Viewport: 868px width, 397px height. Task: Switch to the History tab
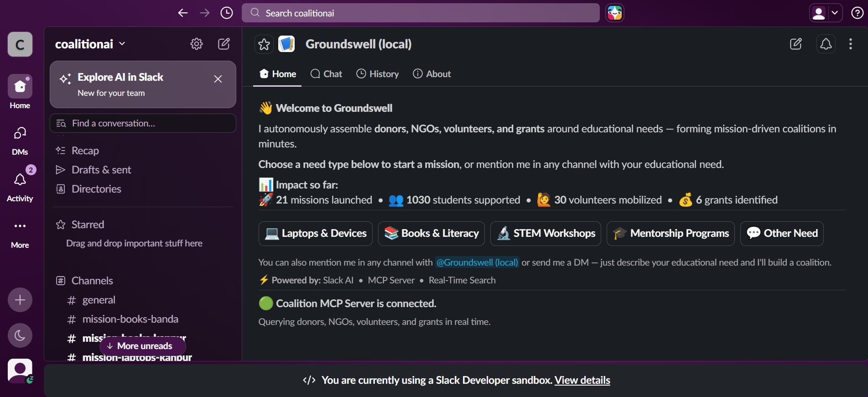(x=377, y=74)
